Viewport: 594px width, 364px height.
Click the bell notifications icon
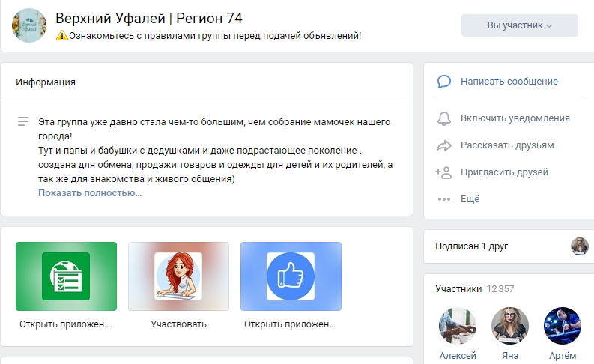click(444, 118)
